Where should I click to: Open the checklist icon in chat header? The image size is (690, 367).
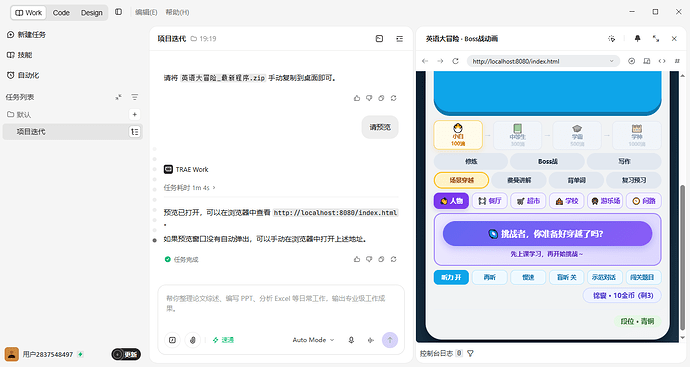coord(399,39)
